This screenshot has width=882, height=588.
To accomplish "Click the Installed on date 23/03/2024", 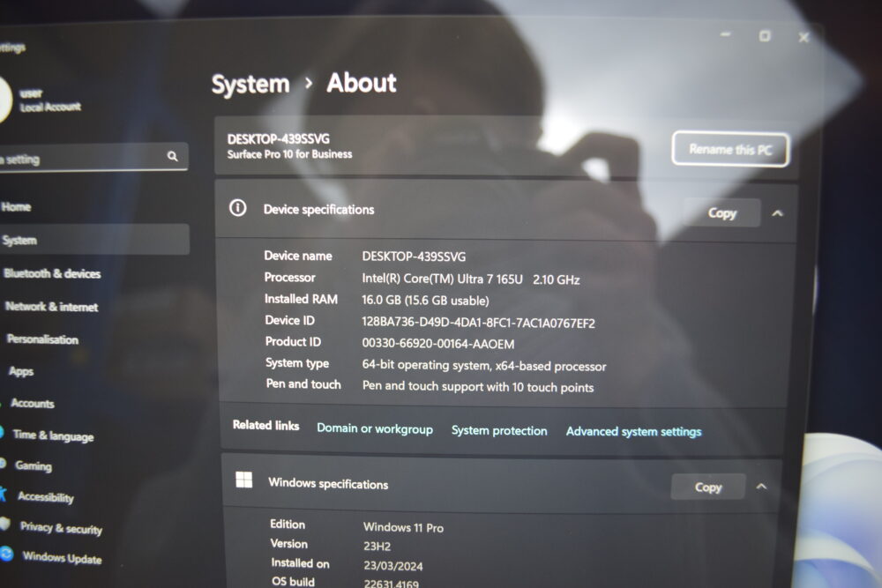I will coord(393,565).
